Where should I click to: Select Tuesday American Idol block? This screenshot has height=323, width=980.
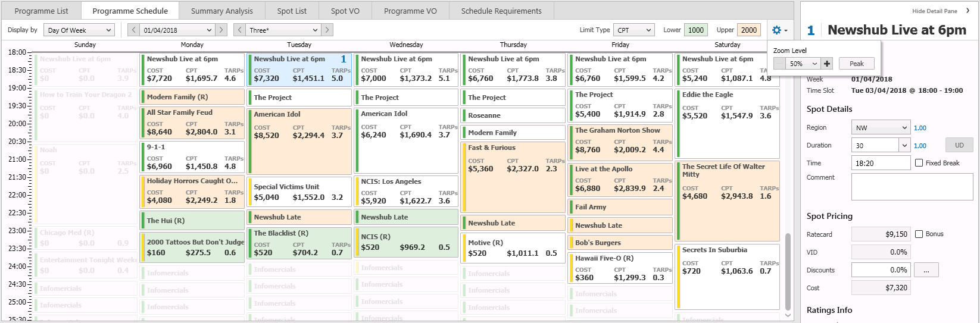click(x=299, y=141)
